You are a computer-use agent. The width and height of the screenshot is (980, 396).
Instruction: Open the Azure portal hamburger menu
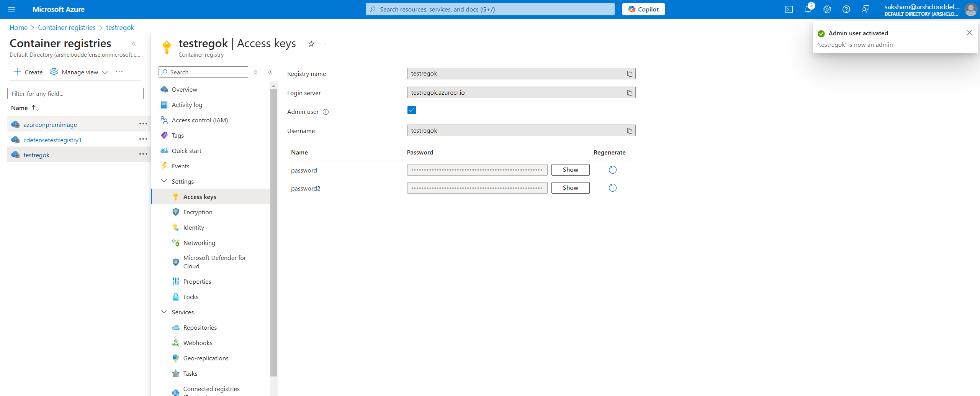pyautogui.click(x=11, y=9)
